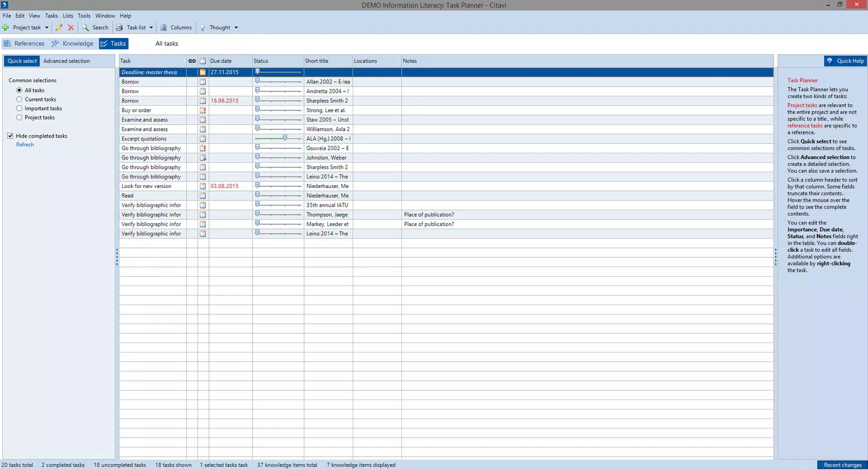This screenshot has width=868, height=470.
Task: Uncheck Hide completed tasks checkbox
Action: point(11,136)
